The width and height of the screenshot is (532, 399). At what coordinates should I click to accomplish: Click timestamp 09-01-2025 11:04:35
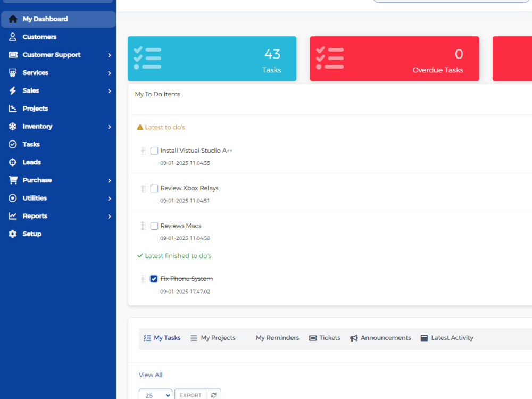185,163
